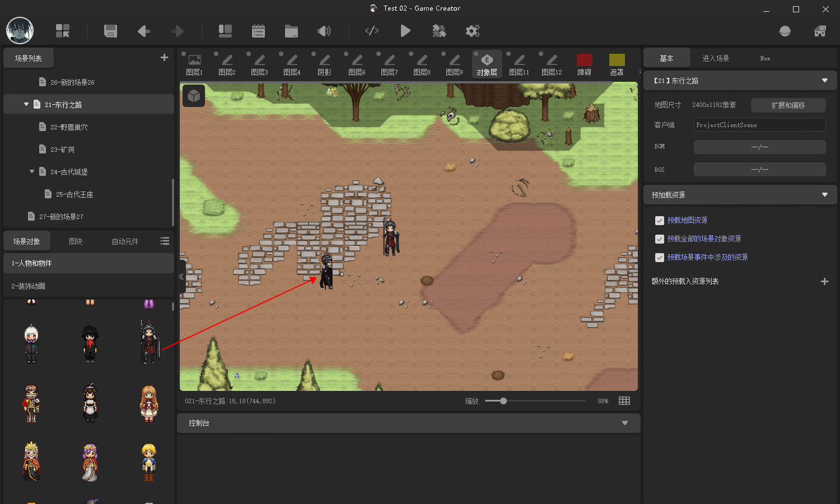This screenshot has height=504, width=840.
Task: Collapse the 21-东行之路 tree node arrow
Action: click(26, 104)
